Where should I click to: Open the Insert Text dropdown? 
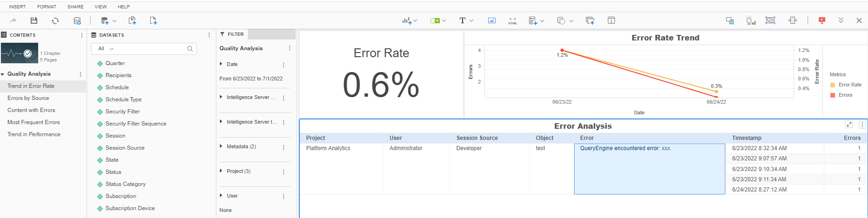pos(466,20)
